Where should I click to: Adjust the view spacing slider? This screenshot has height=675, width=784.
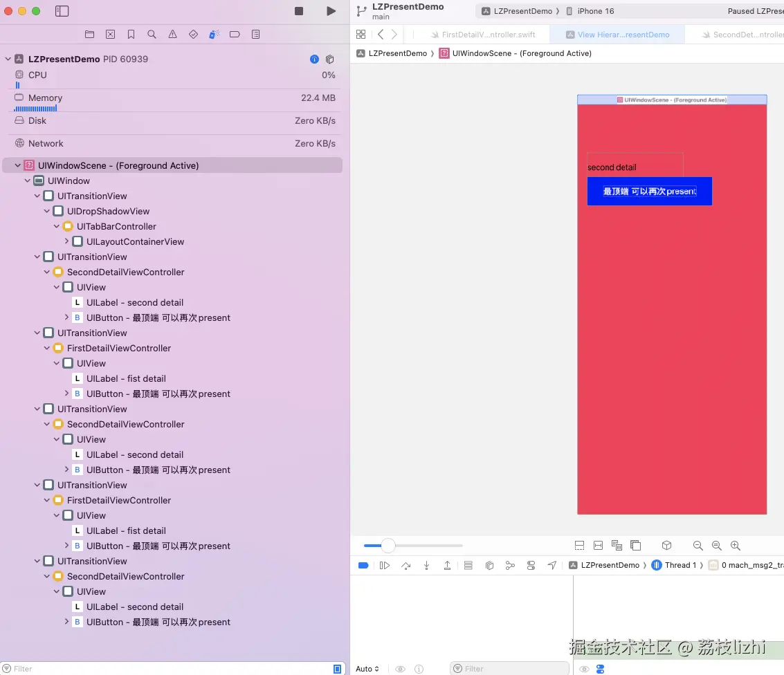click(x=388, y=546)
